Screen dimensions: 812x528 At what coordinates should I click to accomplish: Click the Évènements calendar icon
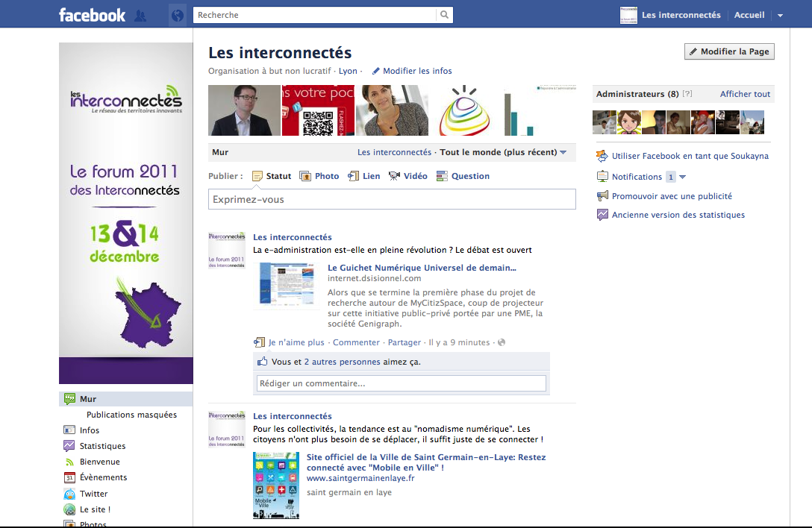(69, 477)
